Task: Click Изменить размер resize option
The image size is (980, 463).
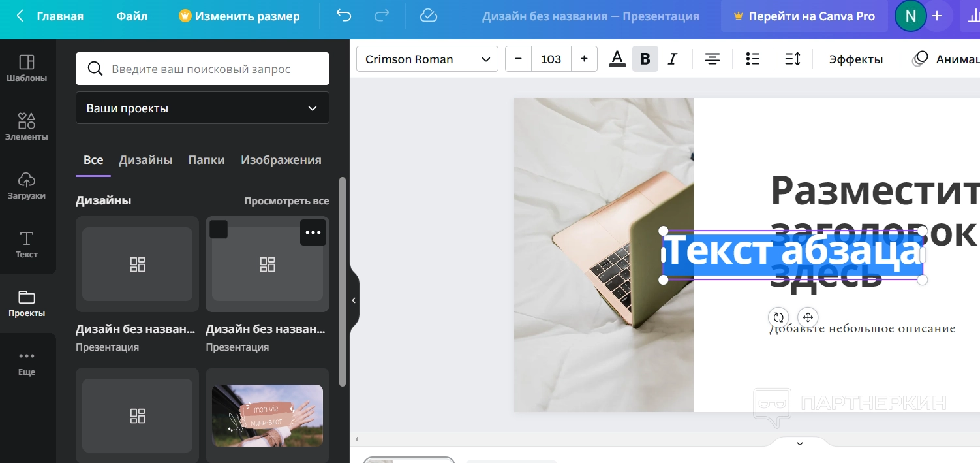Action: pos(239,16)
